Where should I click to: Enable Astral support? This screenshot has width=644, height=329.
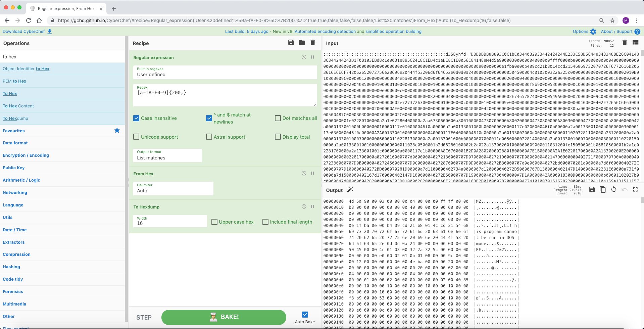[x=209, y=137]
